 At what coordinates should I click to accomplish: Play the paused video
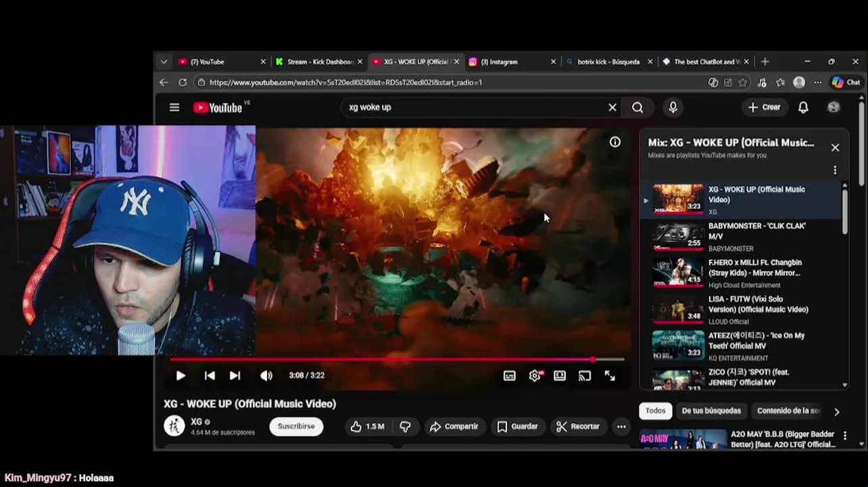[x=180, y=375]
